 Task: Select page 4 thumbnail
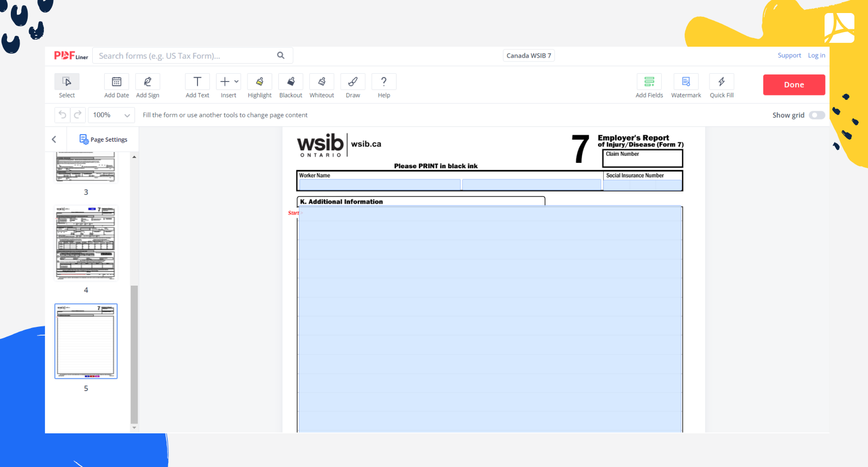point(86,243)
